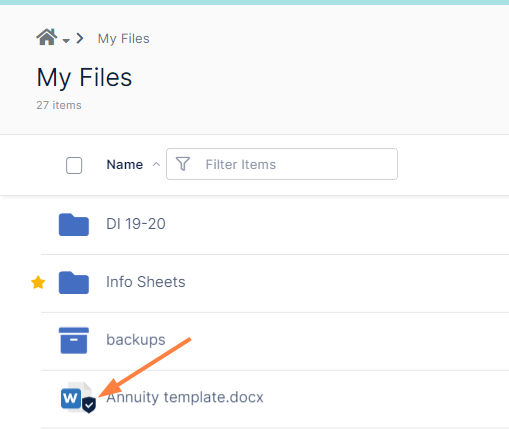
Task: Click the breadcrumb chevron separator
Action: [80, 38]
